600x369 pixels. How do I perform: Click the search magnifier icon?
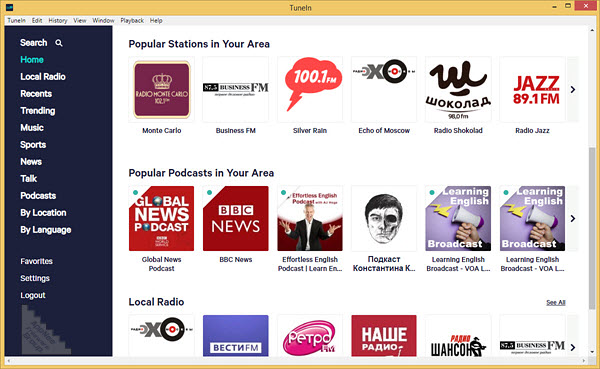(x=59, y=43)
